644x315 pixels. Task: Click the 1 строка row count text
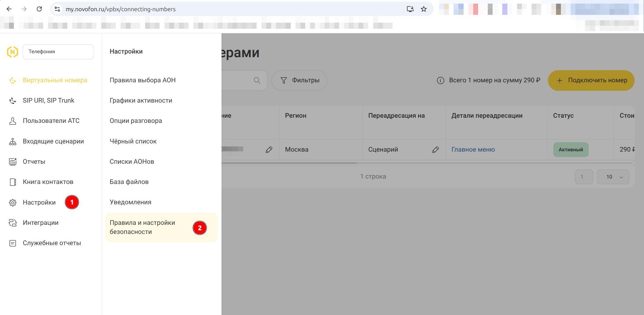click(x=373, y=176)
